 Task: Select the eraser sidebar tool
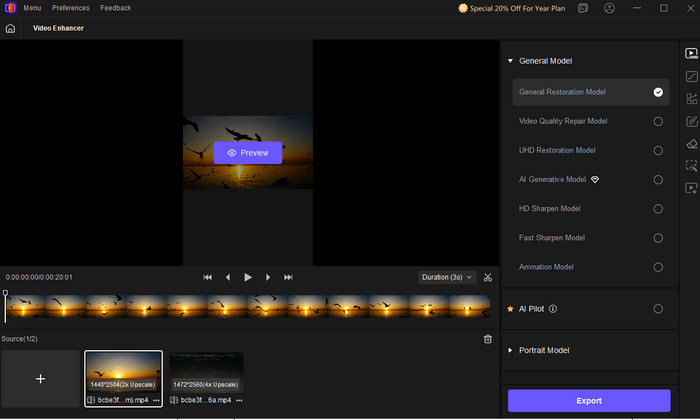pyautogui.click(x=691, y=144)
